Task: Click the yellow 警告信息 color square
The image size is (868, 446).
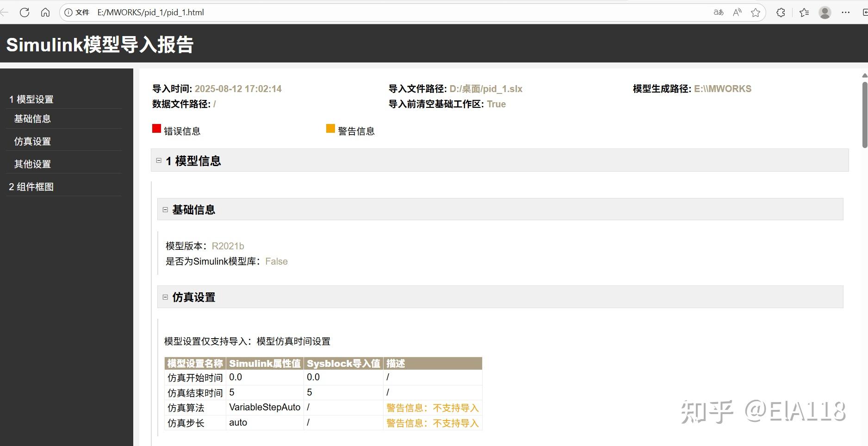Action: click(330, 128)
